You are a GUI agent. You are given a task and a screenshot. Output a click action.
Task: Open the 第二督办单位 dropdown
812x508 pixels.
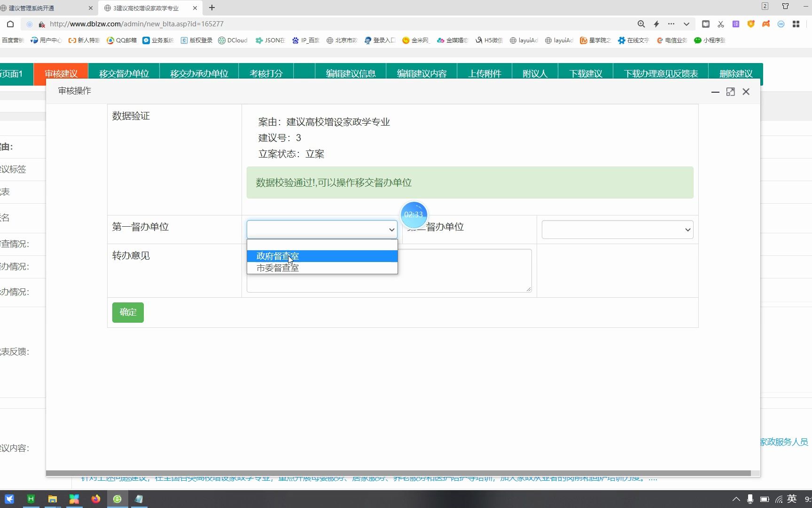click(x=617, y=230)
